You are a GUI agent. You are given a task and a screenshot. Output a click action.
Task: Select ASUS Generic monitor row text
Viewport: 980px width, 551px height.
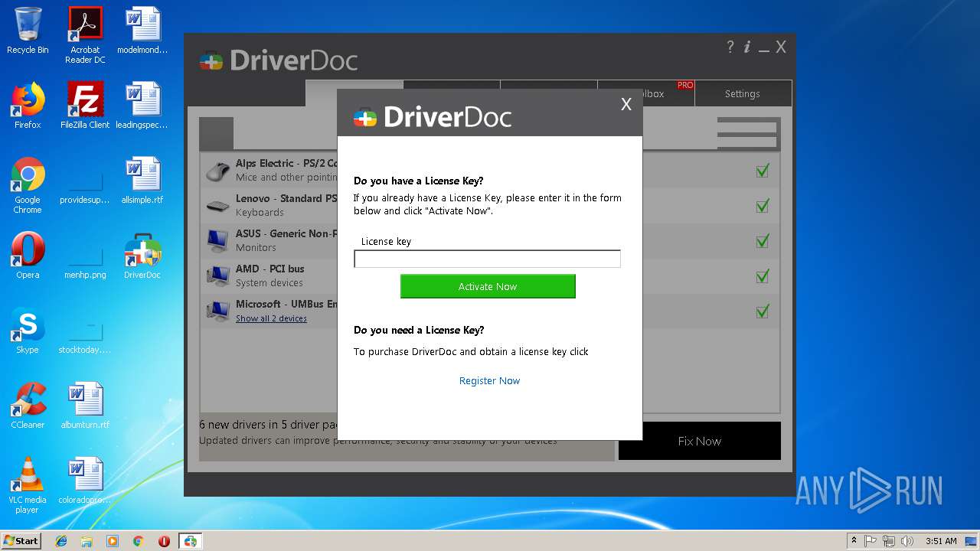click(286, 233)
